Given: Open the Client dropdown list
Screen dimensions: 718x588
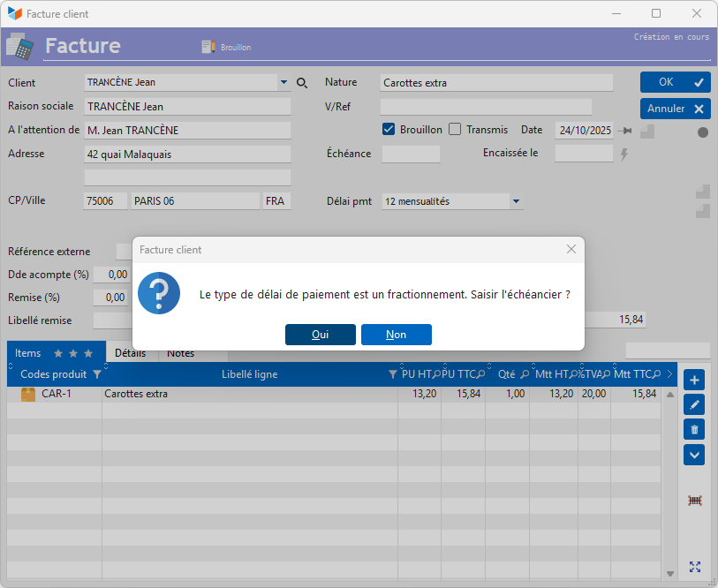Looking at the screenshot, I should 283,82.
